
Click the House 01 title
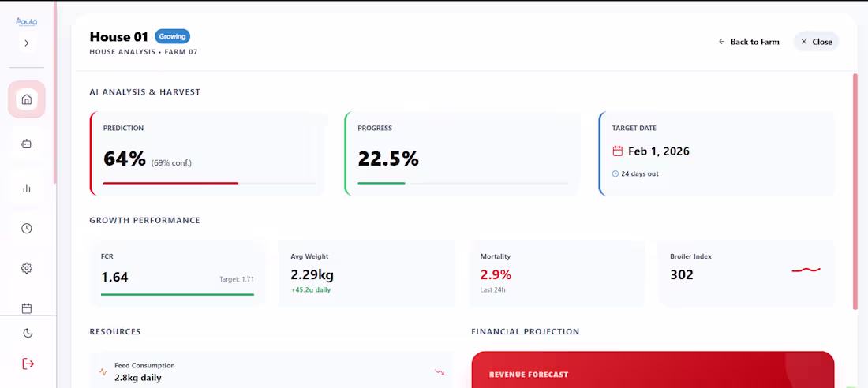click(119, 36)
